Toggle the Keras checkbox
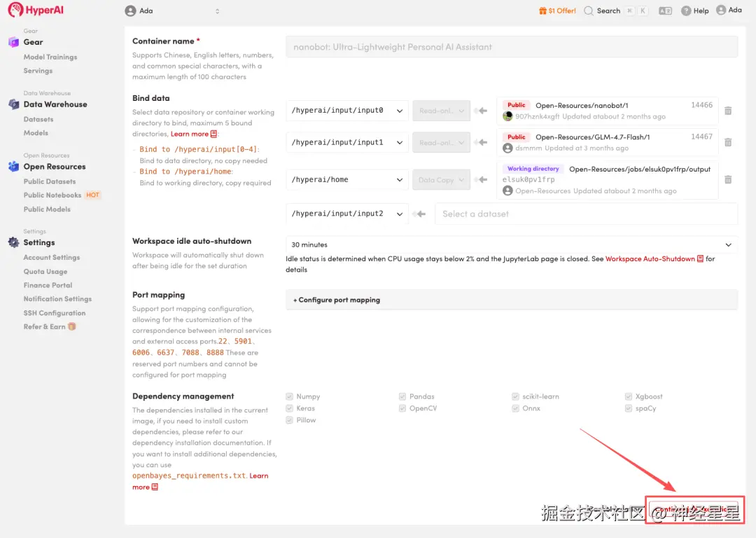 click(x=289, y=408)
